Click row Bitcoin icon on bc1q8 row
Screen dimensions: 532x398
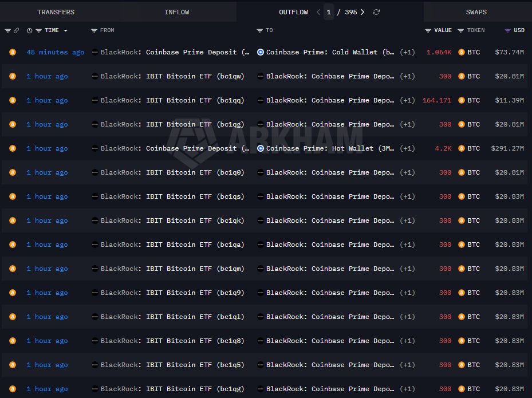tap(13, 341)
